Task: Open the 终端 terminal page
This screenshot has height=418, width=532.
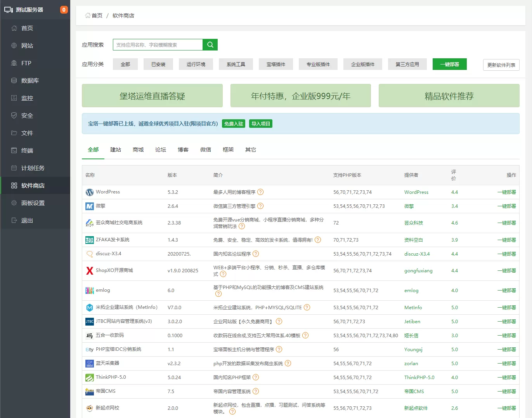Action: point(26,150)
